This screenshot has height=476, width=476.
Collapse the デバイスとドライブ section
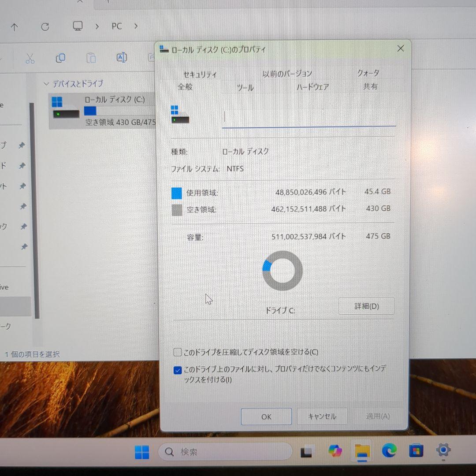[46, 84]
